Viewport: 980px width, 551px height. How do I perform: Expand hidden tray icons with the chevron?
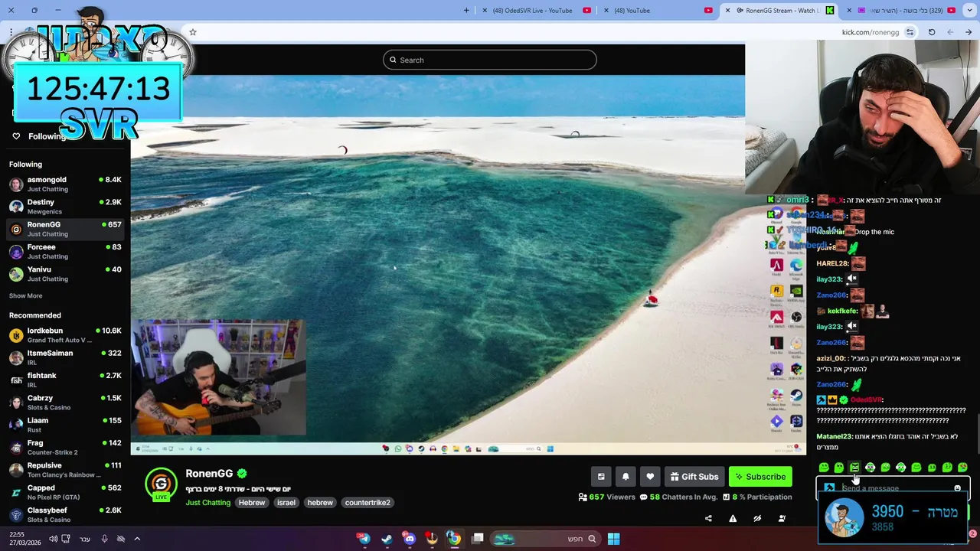tap(137, 539)
